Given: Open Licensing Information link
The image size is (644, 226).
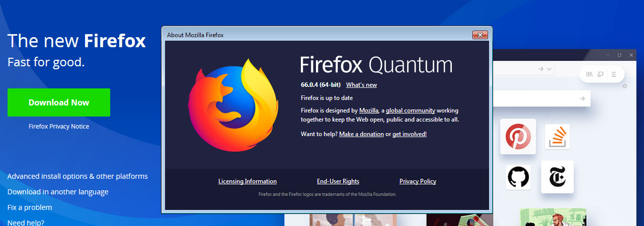Looking at the screenshot, I should point(248,181).
